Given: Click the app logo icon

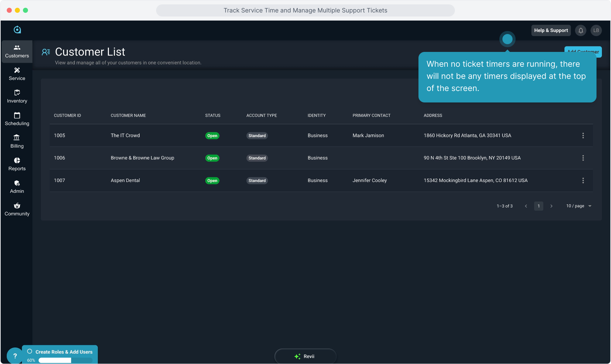Looking at the screenshot, I should pos(17,30).
